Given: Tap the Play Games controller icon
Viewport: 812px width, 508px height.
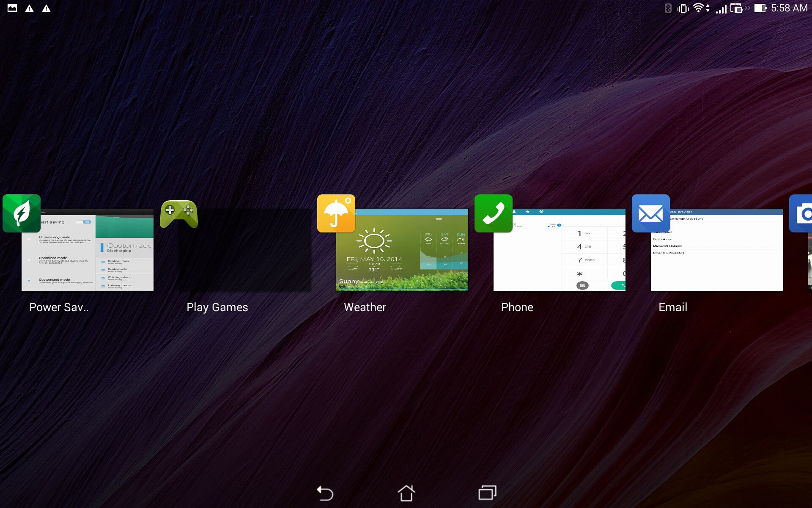Looking at the screenshot, I should 179,213.
